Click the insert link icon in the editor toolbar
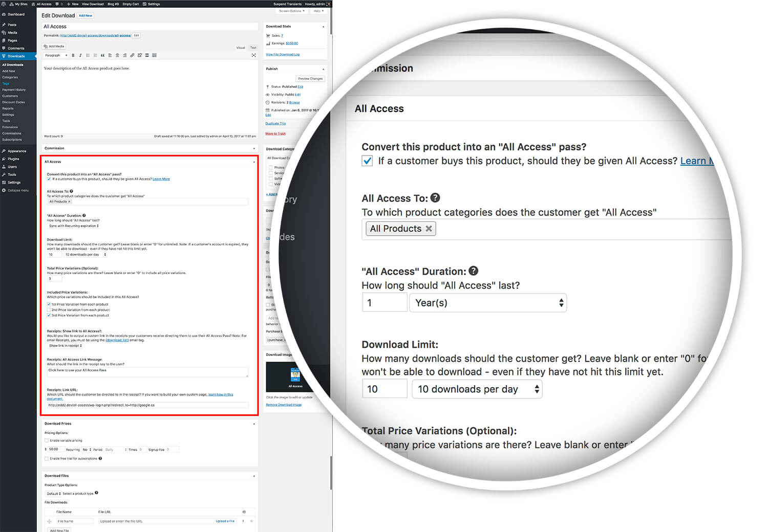Image resolution: width=768 pixels, height=532 pixels. [x=132, y=55]
